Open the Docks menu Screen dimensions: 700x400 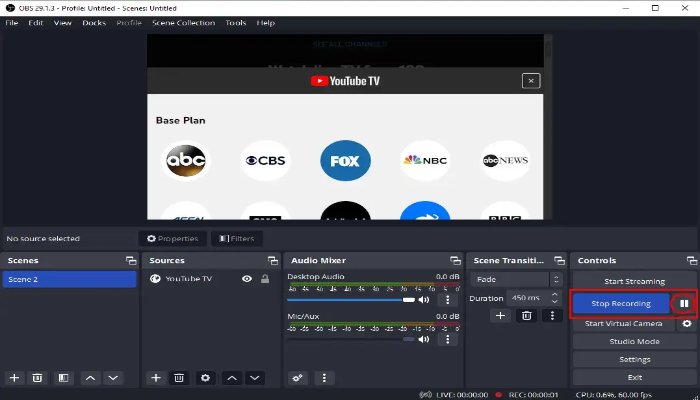pos(94,23)
